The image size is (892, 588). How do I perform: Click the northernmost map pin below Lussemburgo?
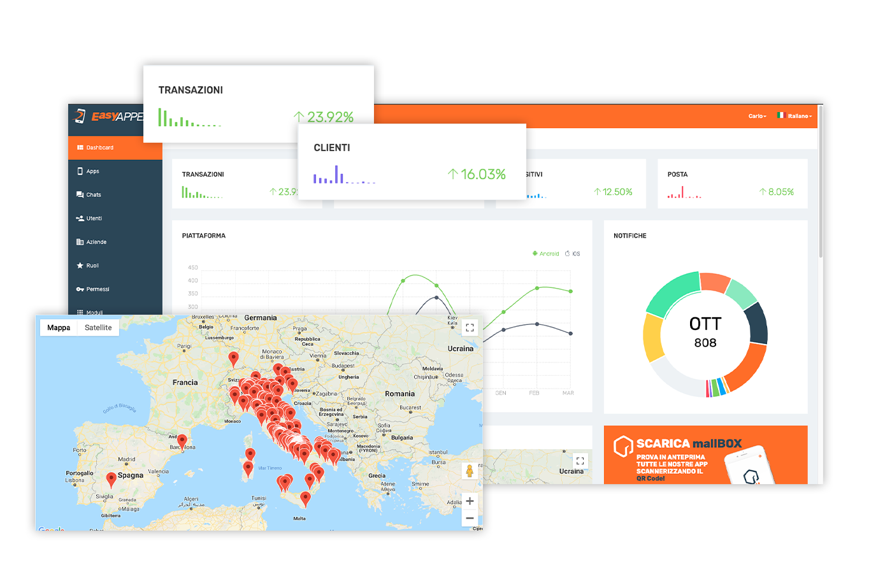[x=233, y=360]
